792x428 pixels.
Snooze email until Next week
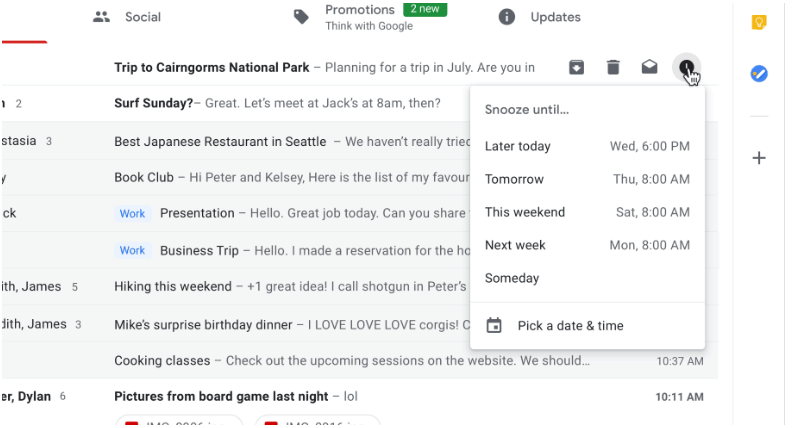coord(587,245)
